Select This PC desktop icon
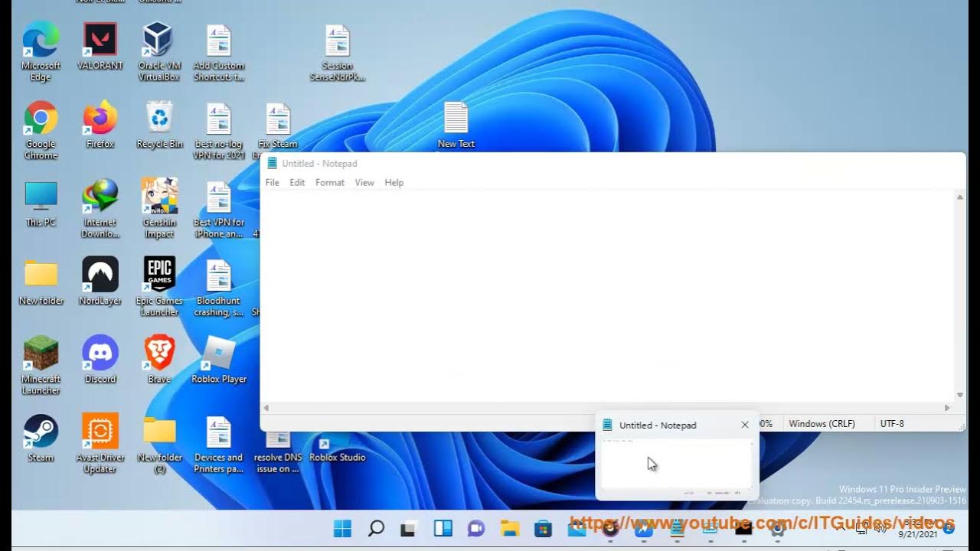Screen dimensions: 980x551 pyautogui.click(x=41, y=204)
